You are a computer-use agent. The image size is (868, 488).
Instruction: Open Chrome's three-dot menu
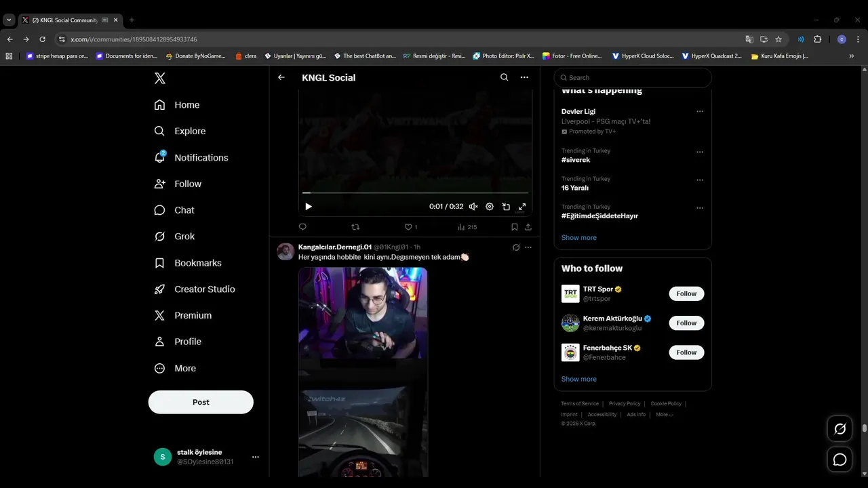pos(858,39)
